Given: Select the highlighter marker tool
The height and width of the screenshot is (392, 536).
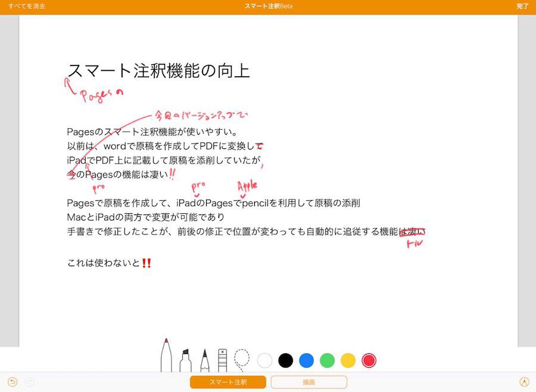Looking at the screenshot, I should pyautogui.click(x=185, y=360).
